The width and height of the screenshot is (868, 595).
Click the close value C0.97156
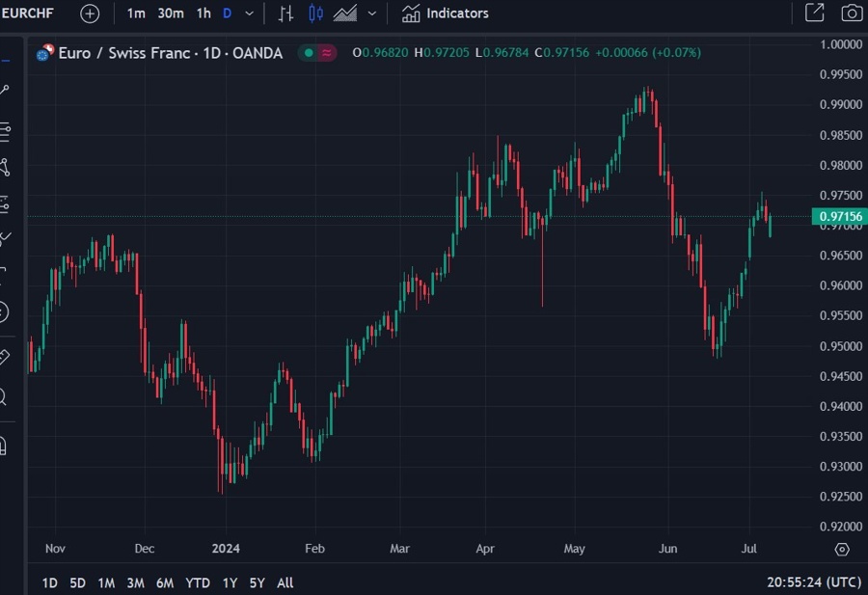(x=562, y=53)
